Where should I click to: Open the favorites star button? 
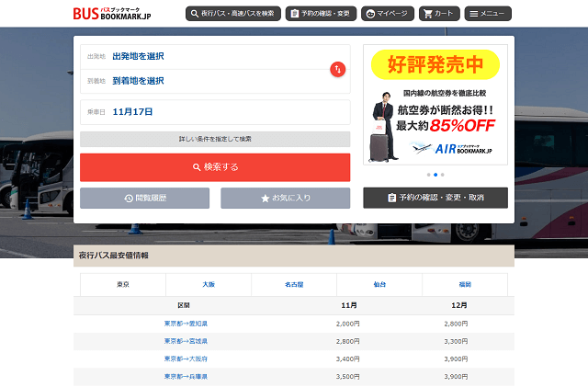(x=285, y=198)
